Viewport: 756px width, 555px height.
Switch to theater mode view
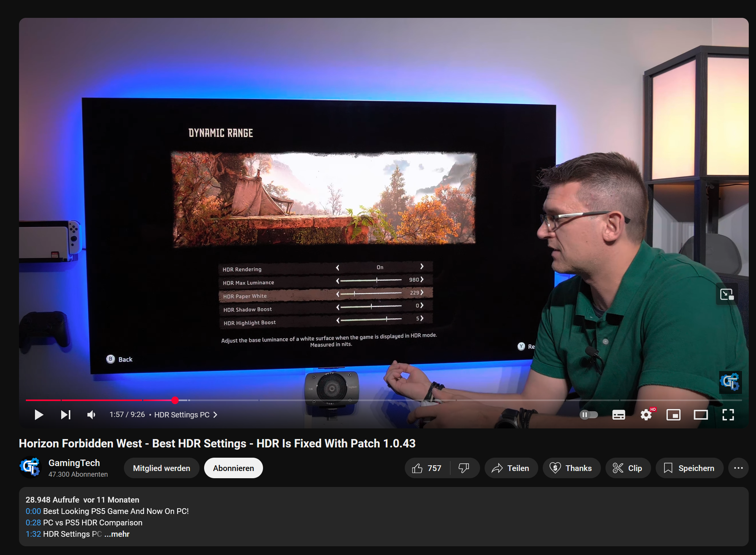coord(701,414)
